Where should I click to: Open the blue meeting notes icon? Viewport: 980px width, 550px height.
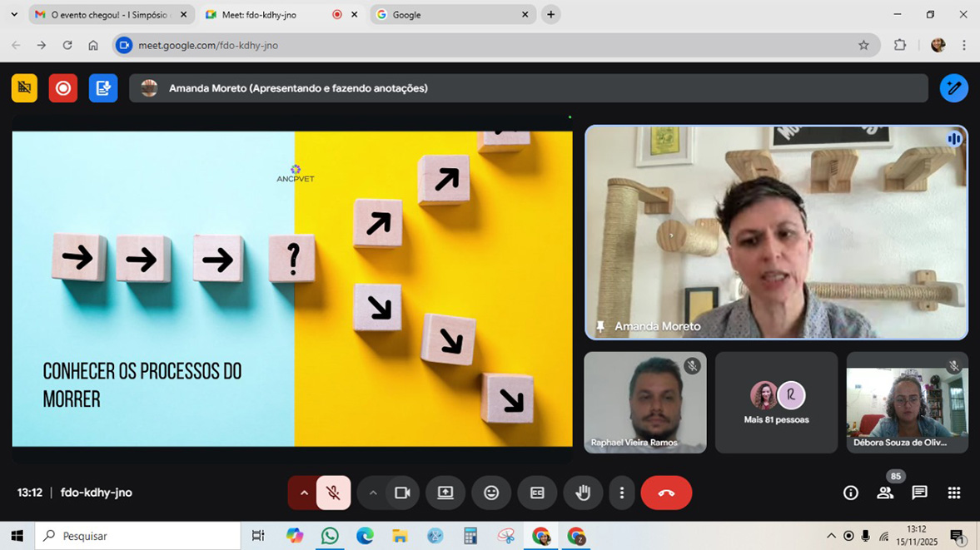(x=103, y=88)
